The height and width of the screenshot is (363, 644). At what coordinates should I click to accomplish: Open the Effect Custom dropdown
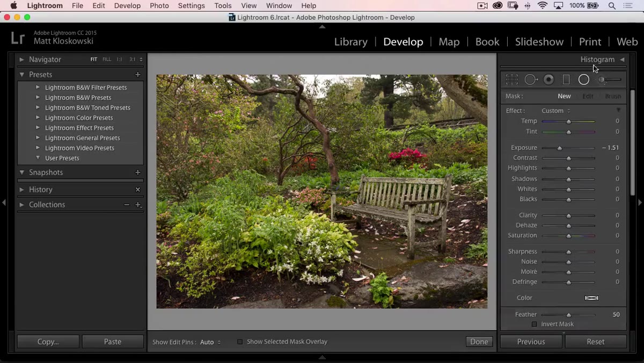[556, 111]
